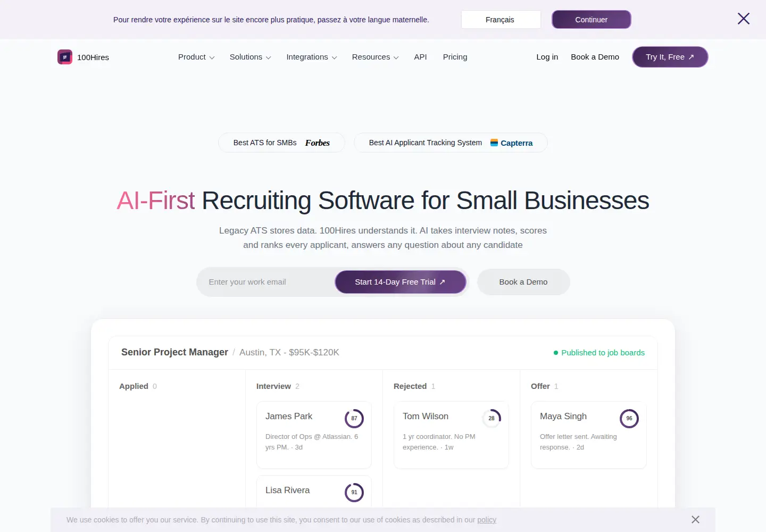The image size is (766, 532).
Task: Click the Austin, TX - $95K-$120K text
Action: pos(289,352)
